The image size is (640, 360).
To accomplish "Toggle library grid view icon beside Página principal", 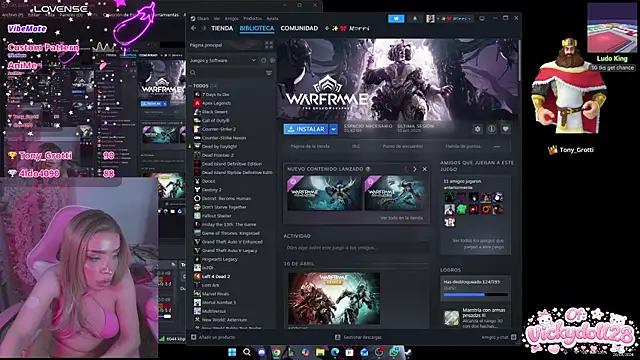I will 269,45.
